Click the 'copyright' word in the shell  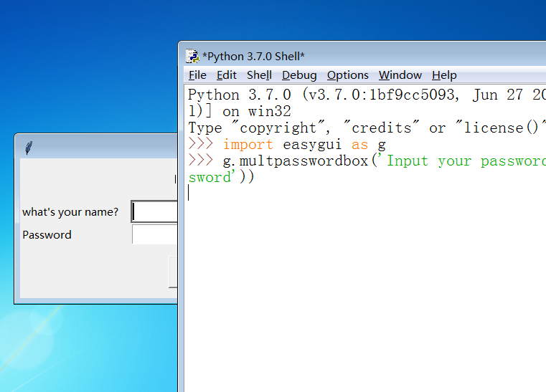pos(278,128)
